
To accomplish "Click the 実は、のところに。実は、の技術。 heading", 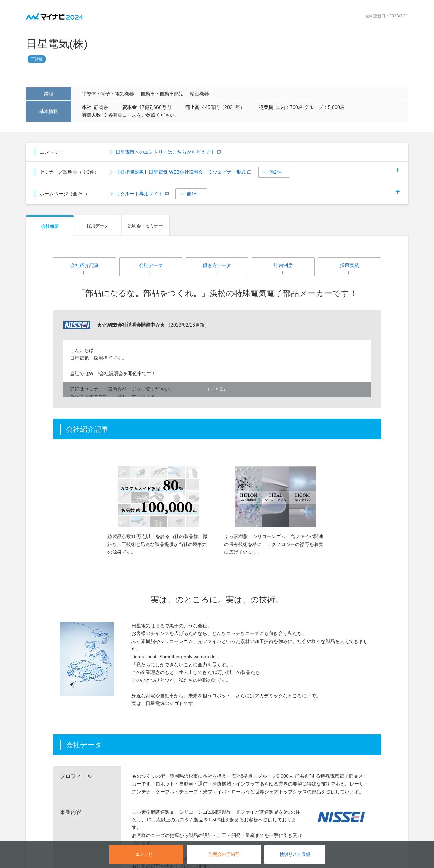I will tap(217, 600).
